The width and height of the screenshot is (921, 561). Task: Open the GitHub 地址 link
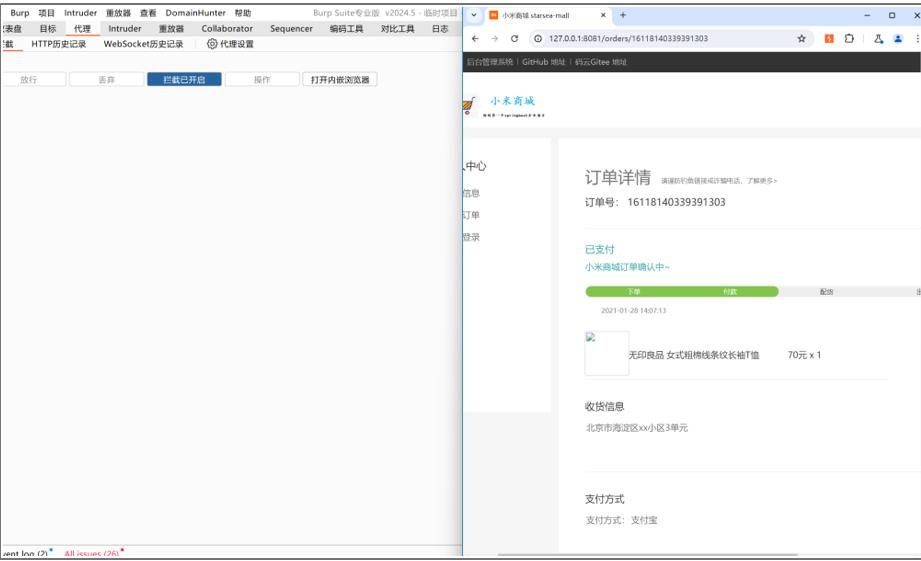point(543,62)
